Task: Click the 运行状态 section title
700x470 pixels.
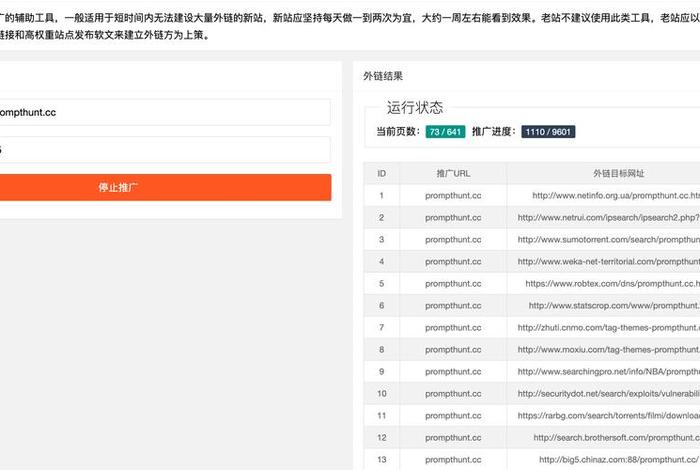Action: click(x=415, y=108)
